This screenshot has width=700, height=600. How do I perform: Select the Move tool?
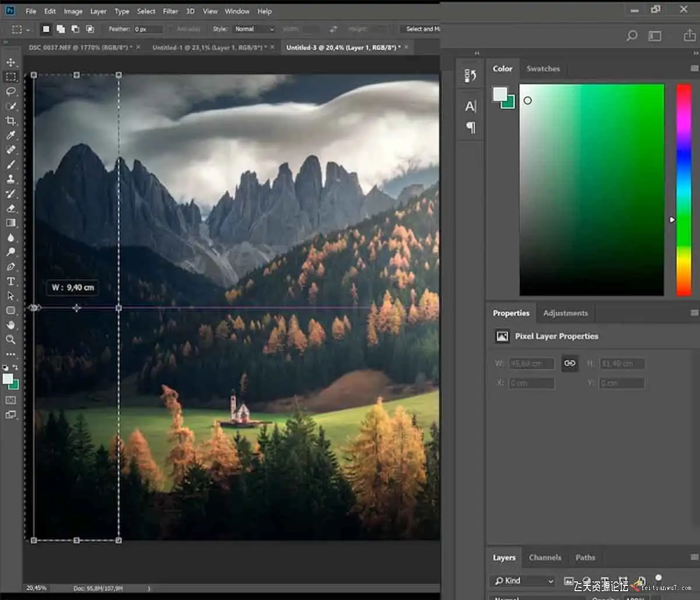[10, 62]
